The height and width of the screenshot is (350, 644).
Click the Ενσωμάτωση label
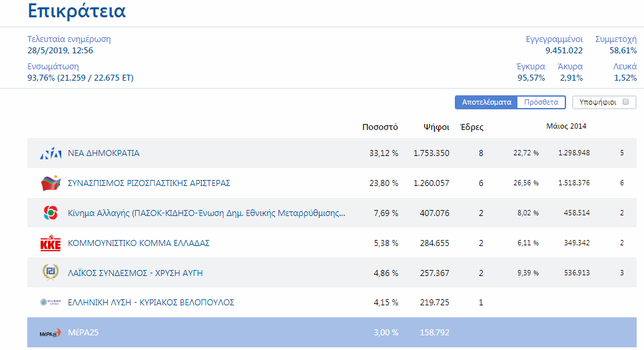pos(53,67)
